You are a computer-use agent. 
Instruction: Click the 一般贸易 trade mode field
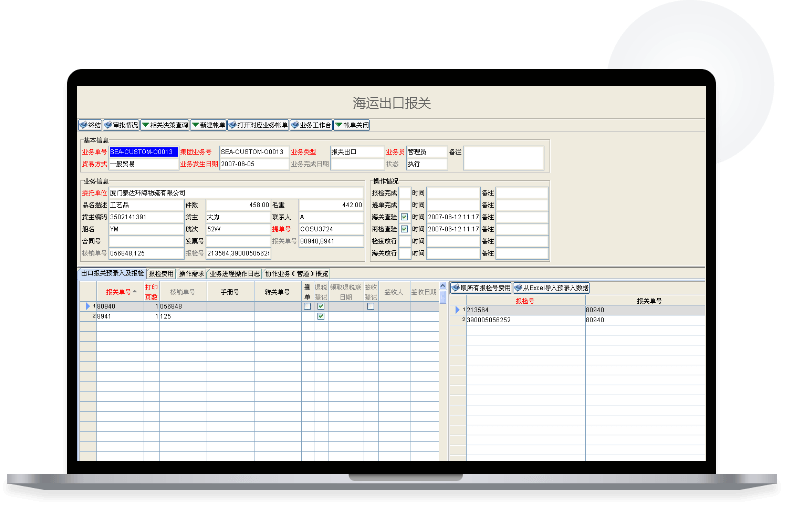144,164
